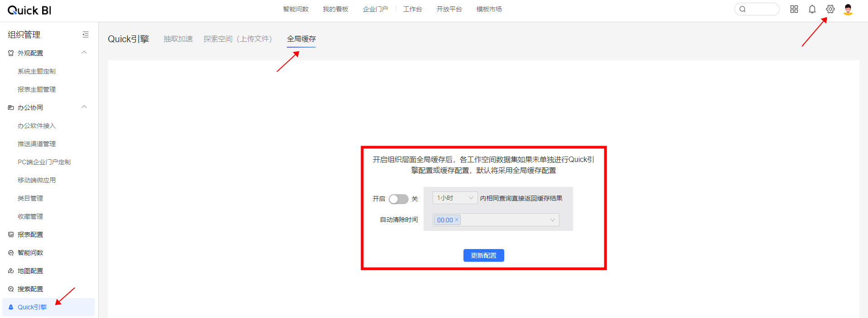Switch to the 抽取加速 tab
This screenshot has height=318, width=868.
click(x=178, y=39)
